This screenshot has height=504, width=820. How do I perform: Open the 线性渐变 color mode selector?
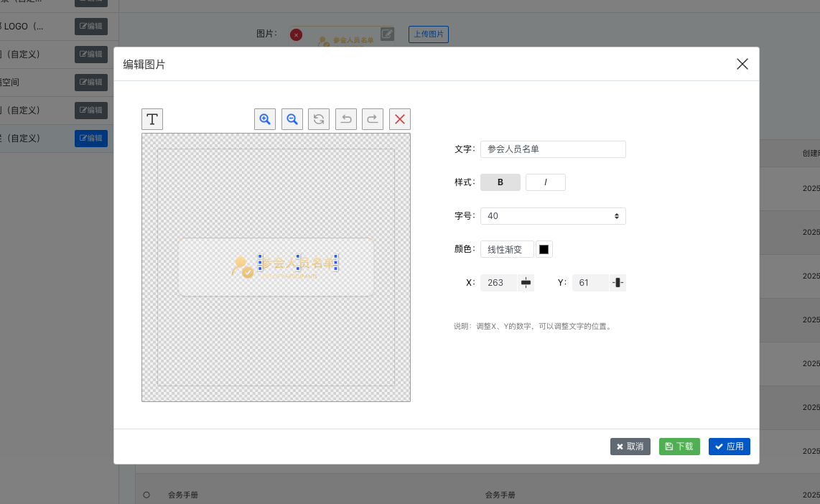(507, 249)
